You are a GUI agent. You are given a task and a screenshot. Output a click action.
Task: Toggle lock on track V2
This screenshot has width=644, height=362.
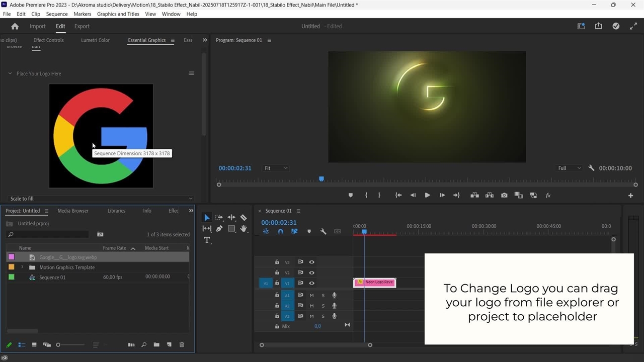[x=277, y=273]
